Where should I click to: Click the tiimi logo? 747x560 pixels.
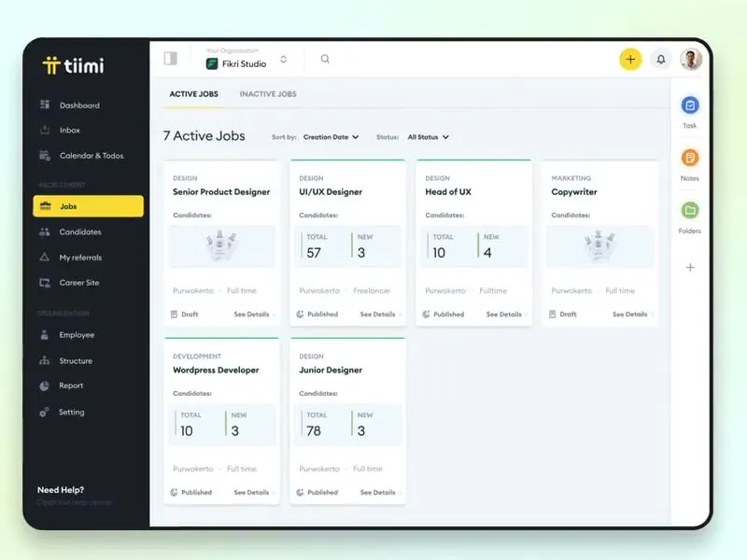[74, 65]
